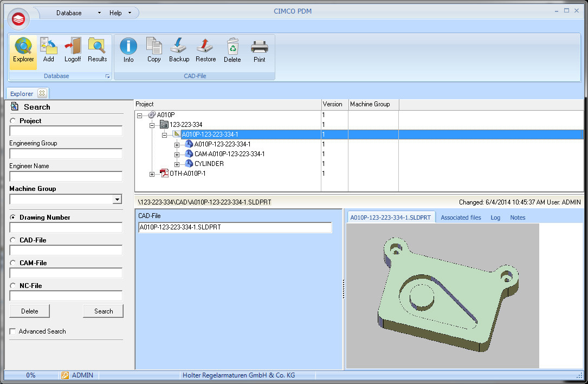Image resolution: width=588 pixels, height=384 pixels.
Task: Select the A010P-123-223-334-1.SLDPRT preview tab
Action: pos(390,217)
